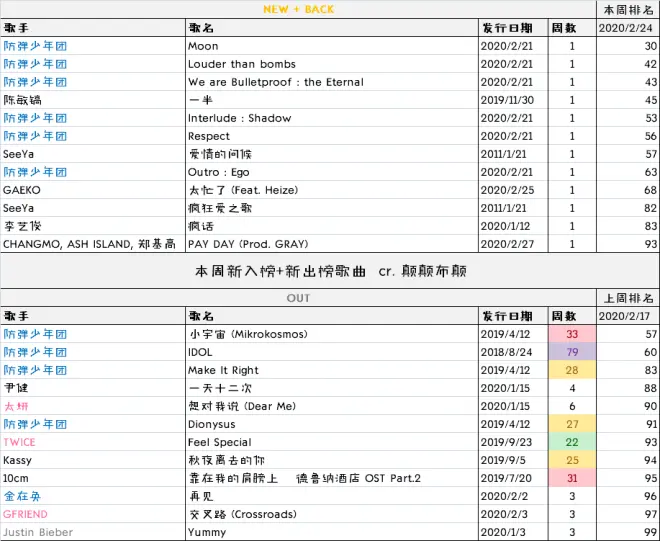Viewport: 660px width, 541px height.
Task: Select the '本周排名' header cell
Action: 628,10
